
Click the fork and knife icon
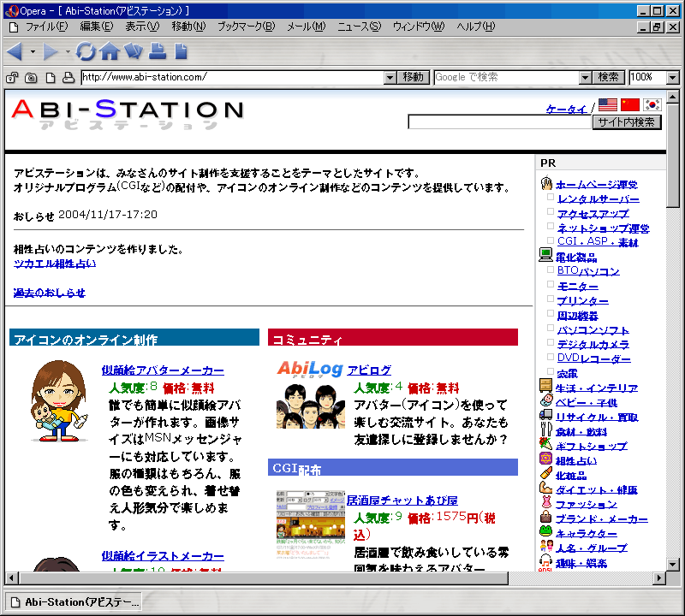coord(546,429)
